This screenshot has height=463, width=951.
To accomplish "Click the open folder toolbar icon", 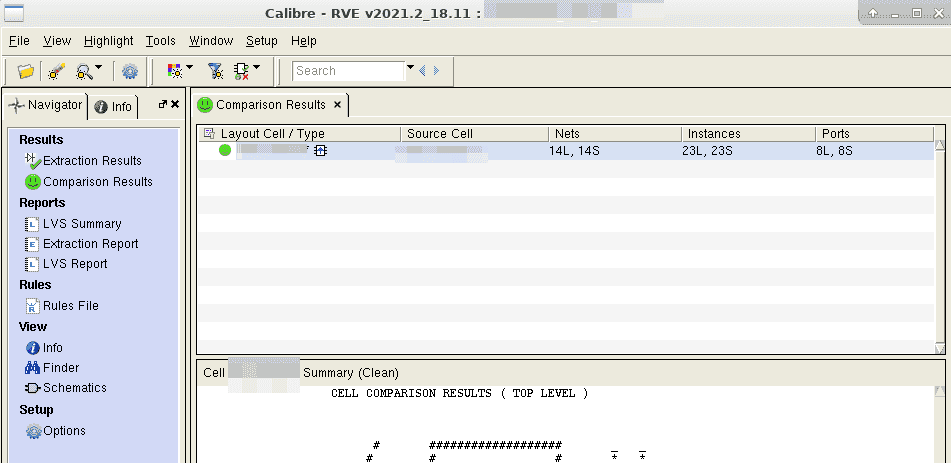I will coord(26,71).
